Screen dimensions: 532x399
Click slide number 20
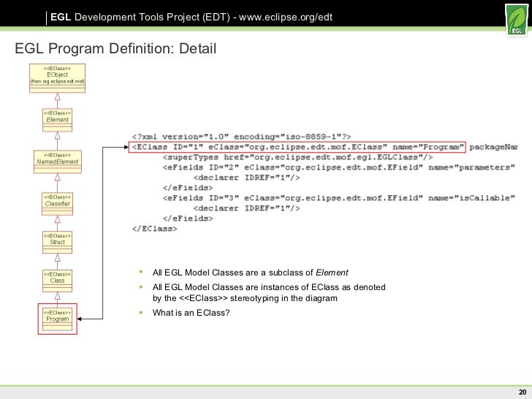[x=522, y=392]
